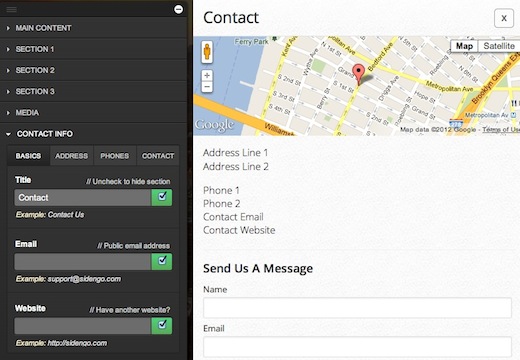520x360 pixels.
Task: Toggle the Email field checkbox
Action: pyautogui.click(x=162, y=261)
